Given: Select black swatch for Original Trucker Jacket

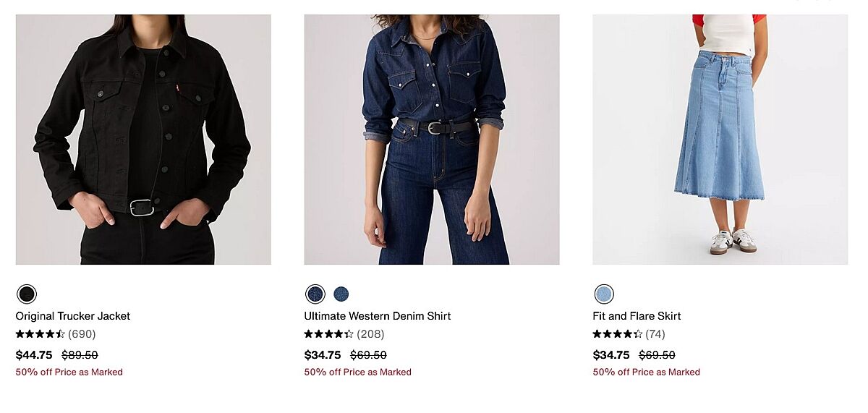Looking at the screenshot, I should click(27, 294).
